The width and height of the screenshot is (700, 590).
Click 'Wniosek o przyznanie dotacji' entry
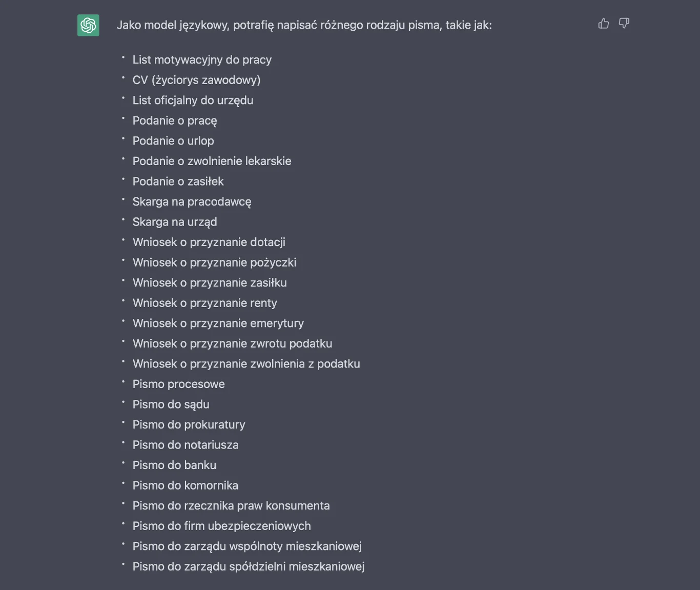pyautogui.click(x=209, y=242)
